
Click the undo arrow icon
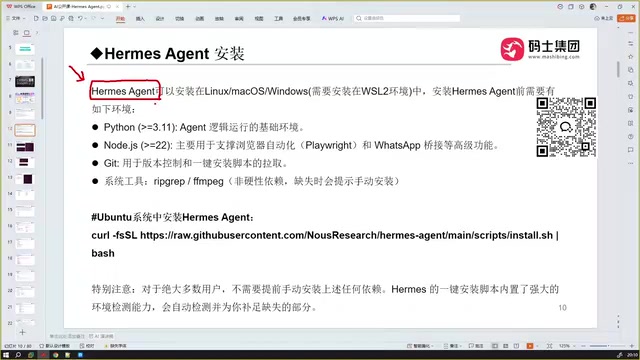pyautogui.click(x=80, y=18)
